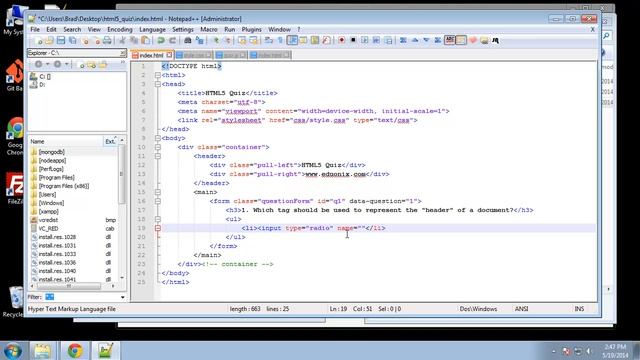
Task: Toggle Synchronize Vertical Scrolling toolbar icon
Action: (x=242, y=40)
